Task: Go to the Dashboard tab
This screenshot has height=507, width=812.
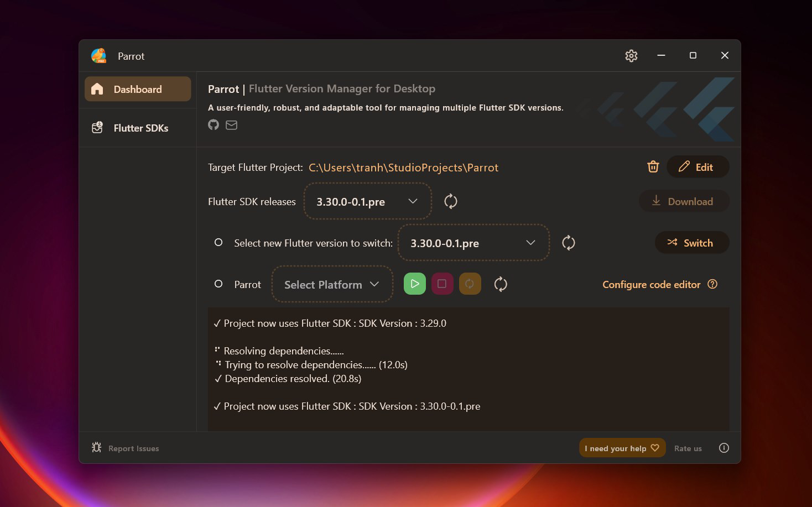Action: pyautogui.click(x=138, y=89)
